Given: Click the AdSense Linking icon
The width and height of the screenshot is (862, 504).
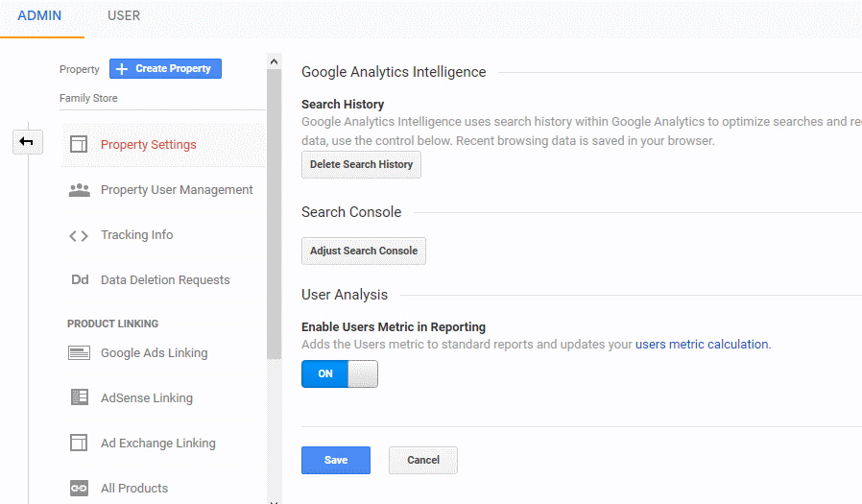Looking at the screenshot, I should (79, 398).
